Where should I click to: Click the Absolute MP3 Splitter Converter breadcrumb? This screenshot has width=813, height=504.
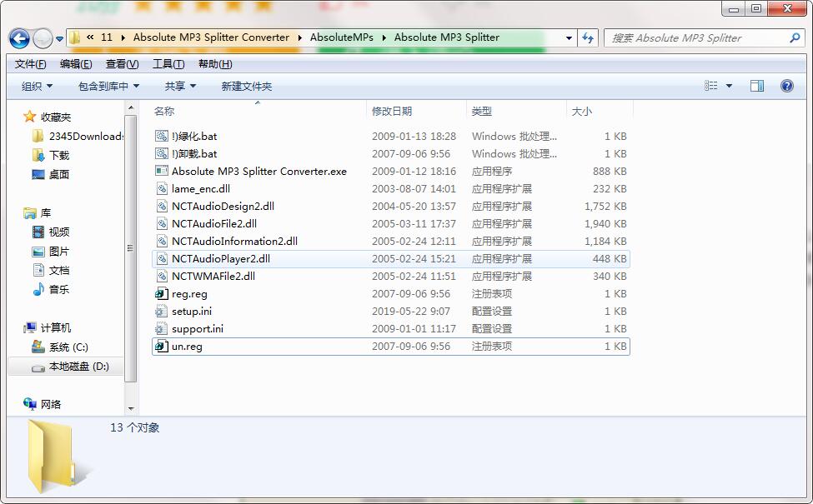click(211, 37)
